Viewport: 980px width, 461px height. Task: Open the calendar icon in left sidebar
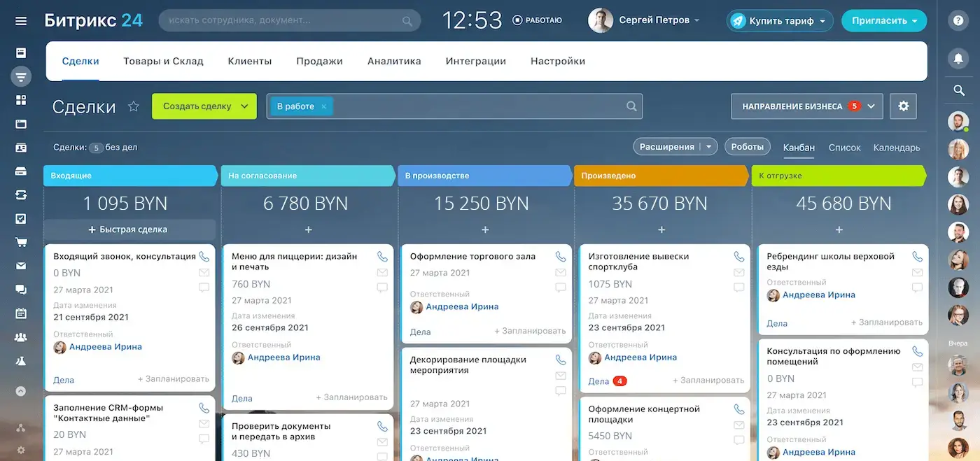pyautogui.click(x=21, y=313)
